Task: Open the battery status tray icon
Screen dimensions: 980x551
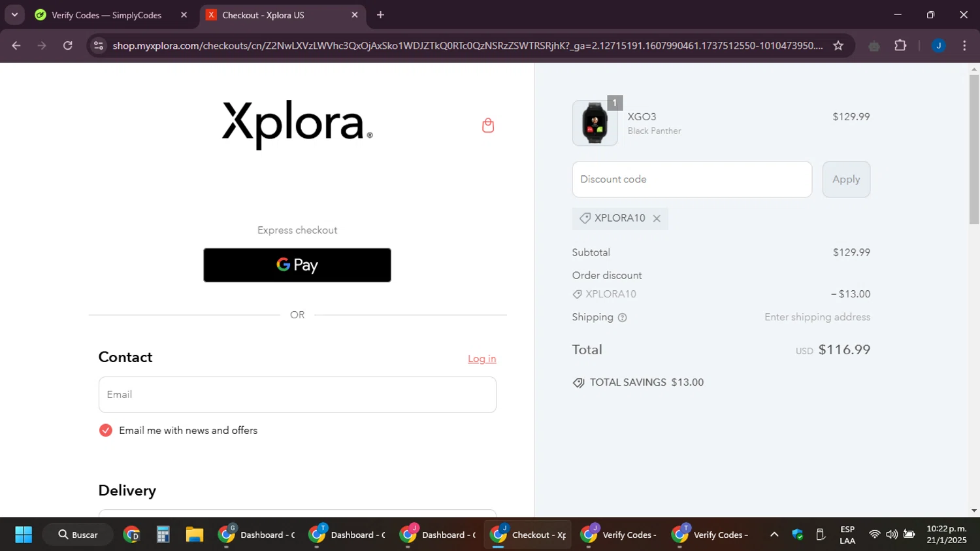Action: tap(909, 535)
